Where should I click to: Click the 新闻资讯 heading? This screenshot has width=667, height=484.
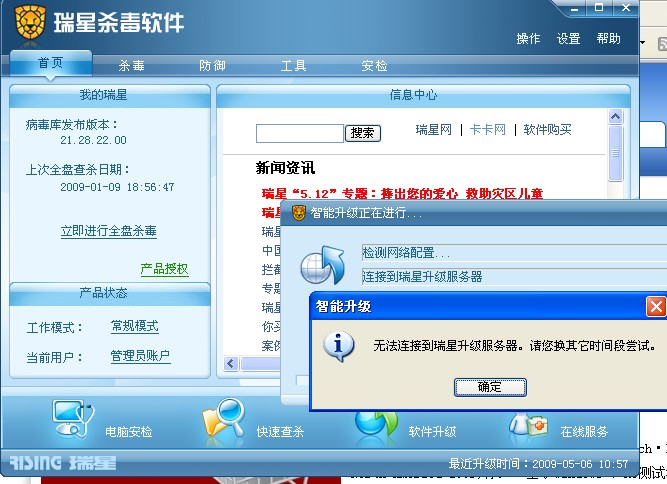[x=285, y=168]
